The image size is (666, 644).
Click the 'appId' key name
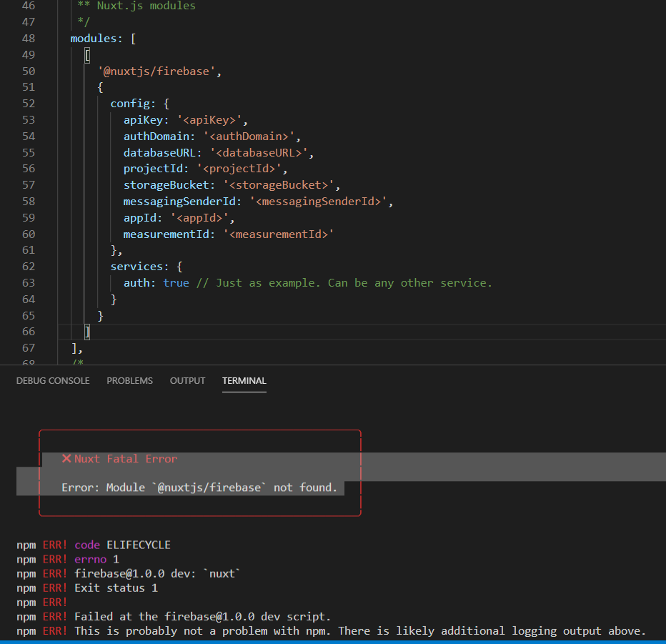coord(140,218)
